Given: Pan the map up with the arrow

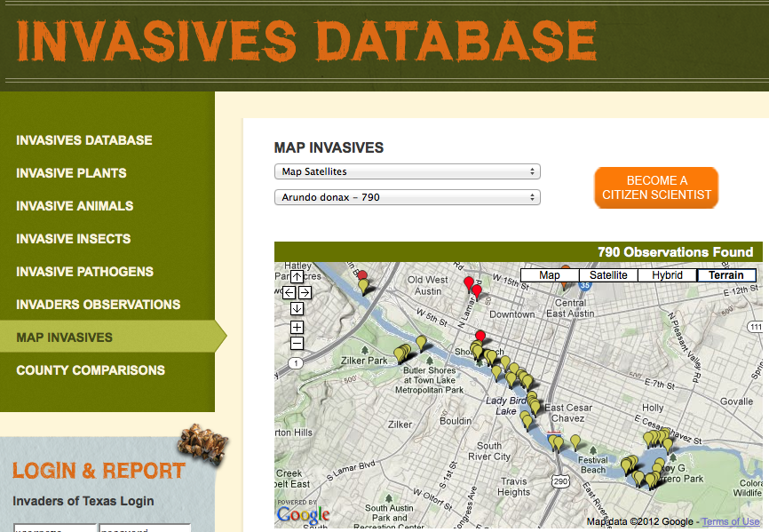Looking at the screenshot, I should 297,277.
